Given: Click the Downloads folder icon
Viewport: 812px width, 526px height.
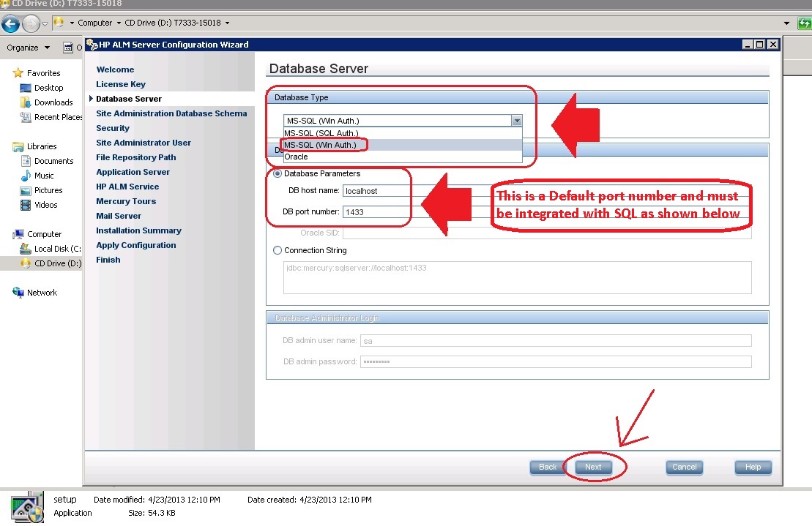Looking at the screenshot, I should pyautogui.click(x=26, y=102).
